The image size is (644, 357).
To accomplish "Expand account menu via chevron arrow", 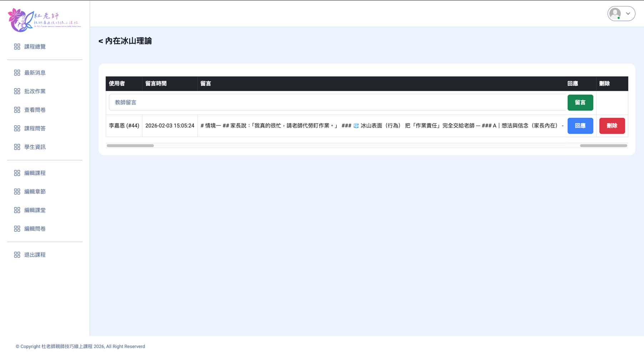I will [628, 14].
